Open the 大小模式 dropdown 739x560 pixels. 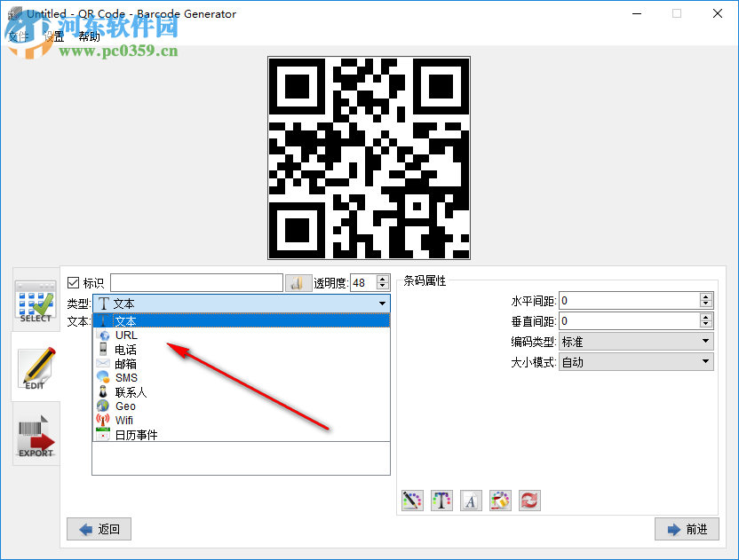706,361
